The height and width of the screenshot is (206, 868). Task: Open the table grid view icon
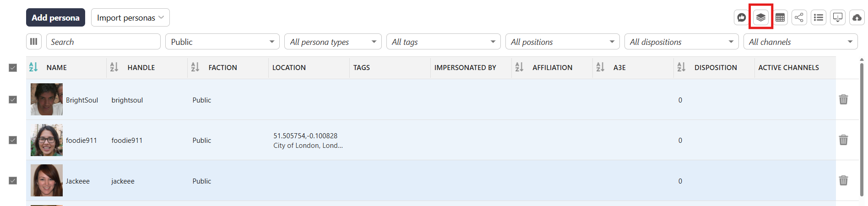780,18
